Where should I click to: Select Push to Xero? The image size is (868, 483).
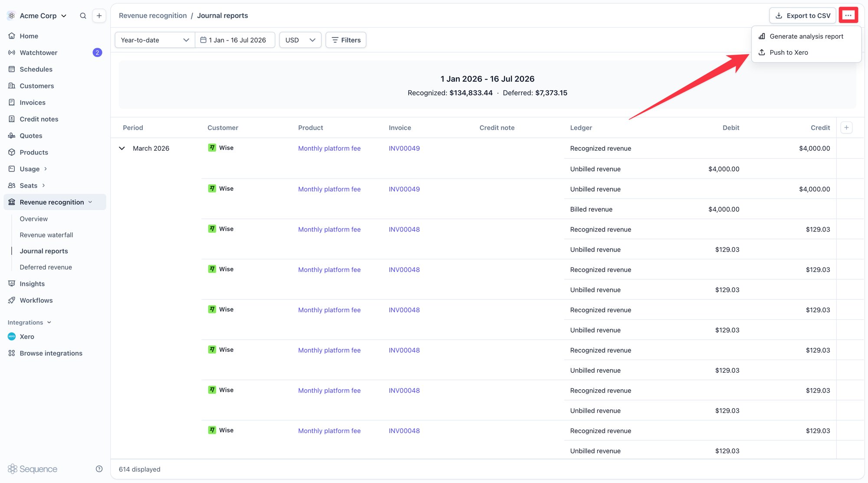click(806, 53)
